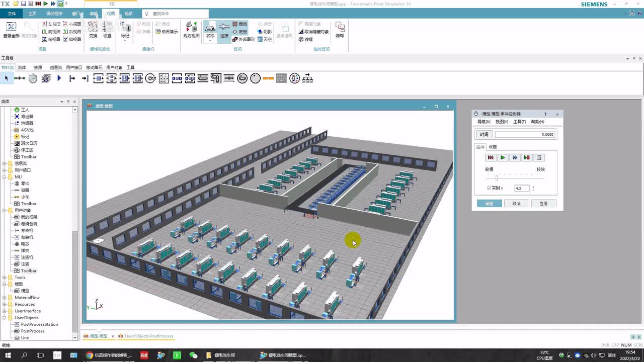The image size is (644, 362).
Task: Collapse the 用户对象 folder in class library
Action: point(5,210)
